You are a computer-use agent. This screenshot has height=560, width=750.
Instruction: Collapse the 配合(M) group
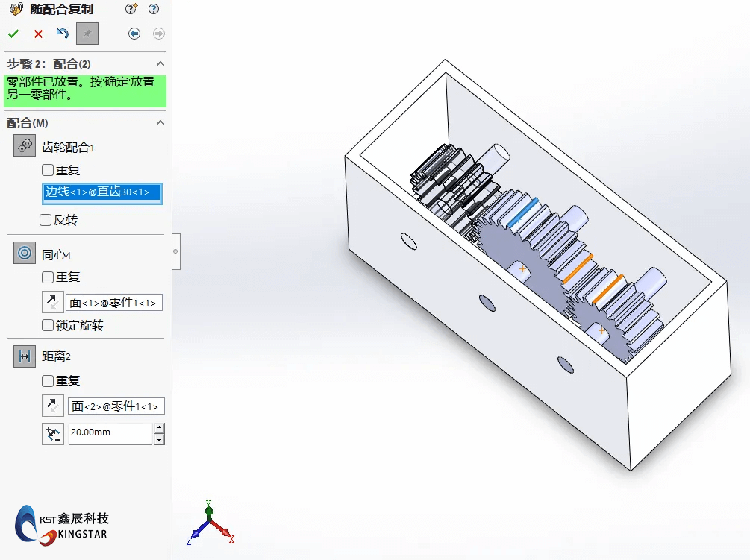point(159,122)
